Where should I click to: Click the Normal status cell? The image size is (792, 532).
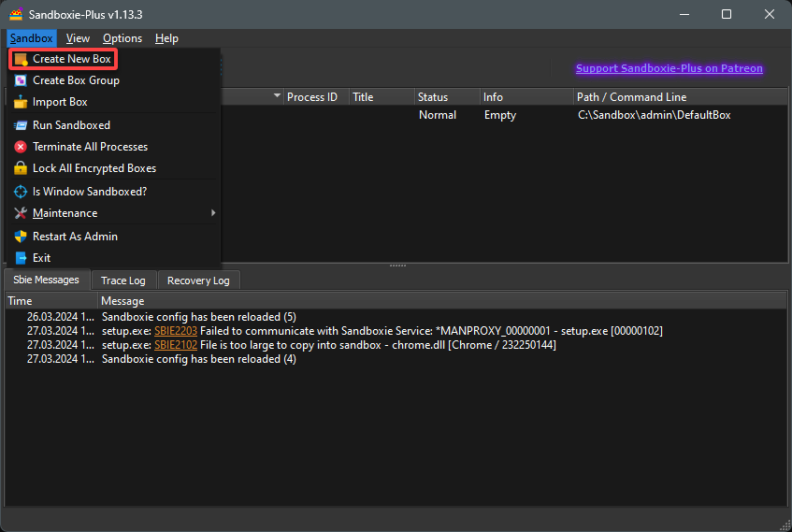pos(438,115)
